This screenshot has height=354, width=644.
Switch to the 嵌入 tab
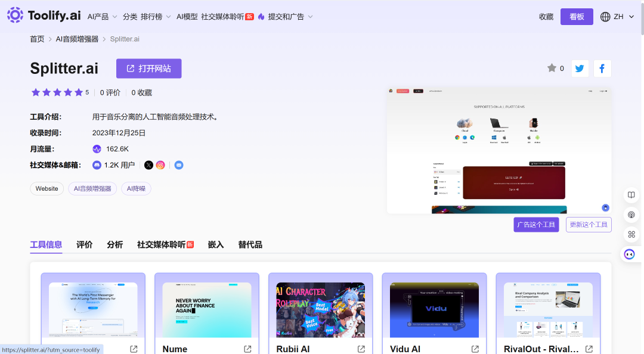click(x=216, y=245)
